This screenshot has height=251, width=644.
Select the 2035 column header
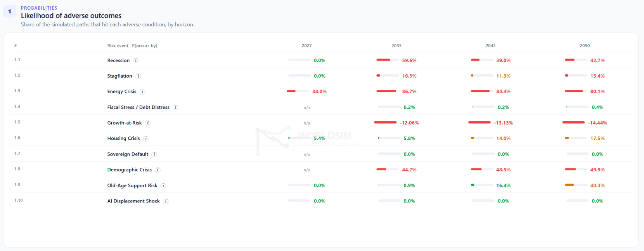(x=396, y=46)
